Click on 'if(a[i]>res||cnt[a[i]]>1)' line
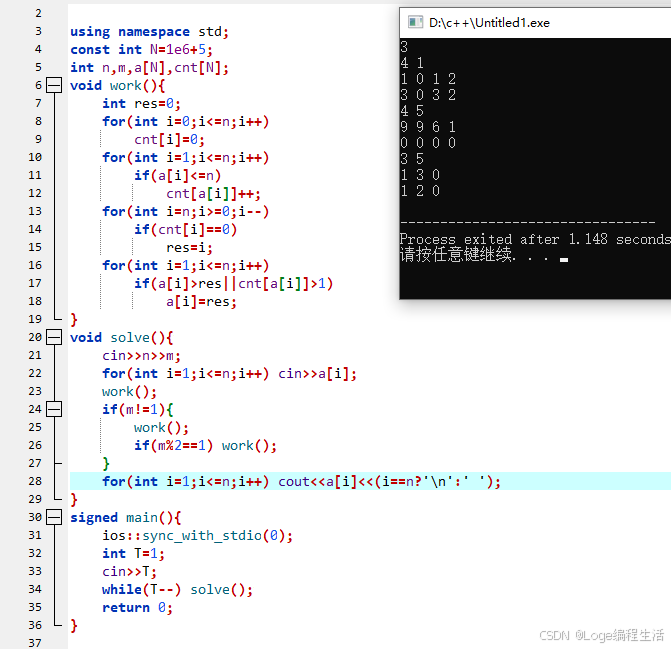Viewport: 671px width, 649px height. (x=233, y=284)
